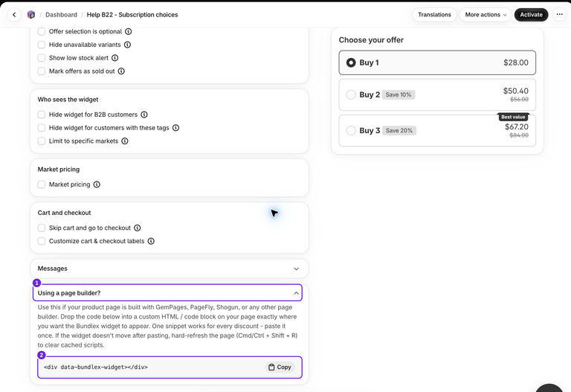Check Skip cart and go to checkout

tap(42, 228)
